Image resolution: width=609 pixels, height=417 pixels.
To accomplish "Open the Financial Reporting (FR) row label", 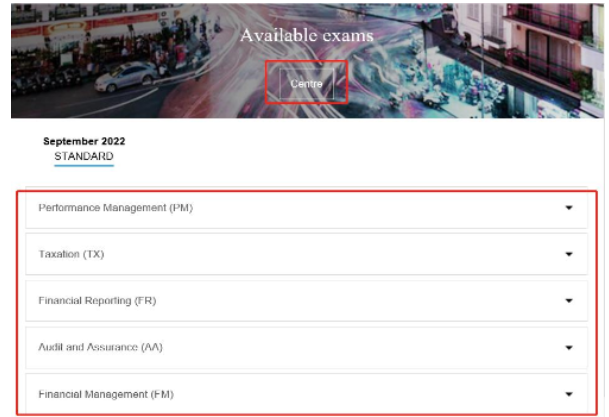I will (x=97, y=301).
